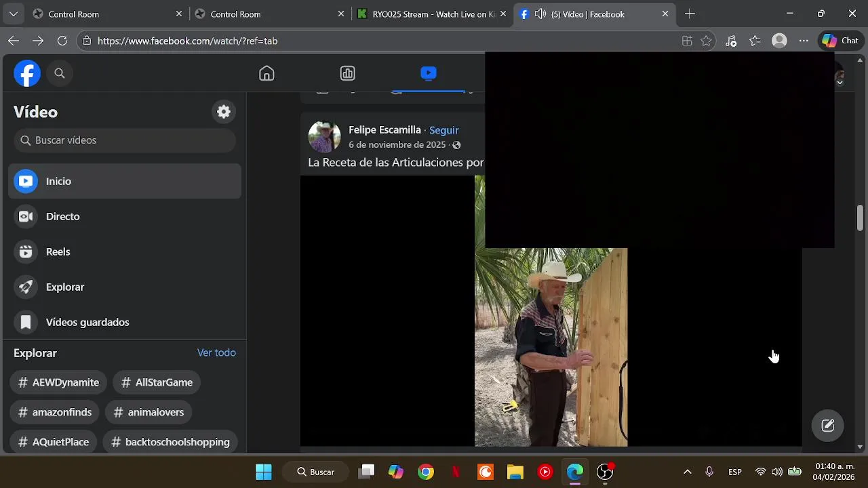Open a new browser tab

coord(690,14)
